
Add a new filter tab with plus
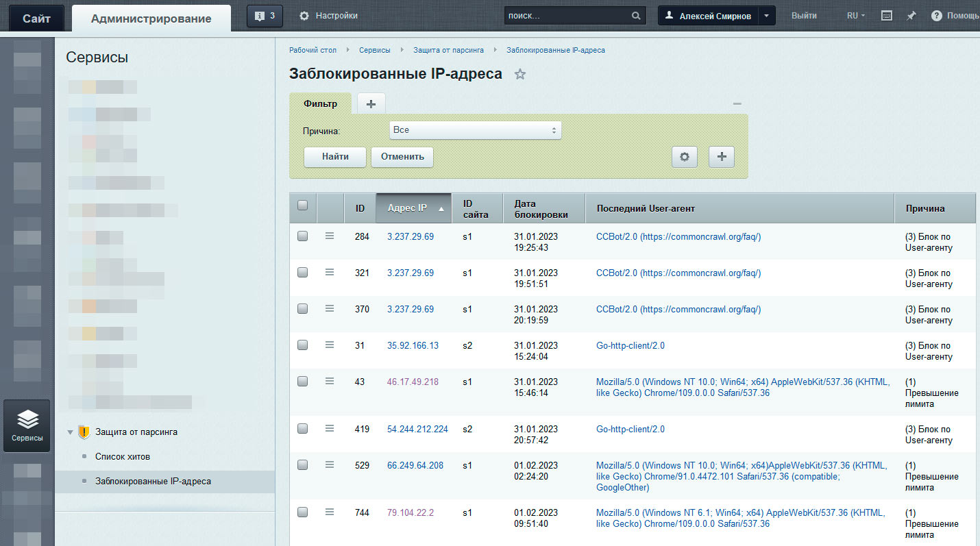pos(371,104)
